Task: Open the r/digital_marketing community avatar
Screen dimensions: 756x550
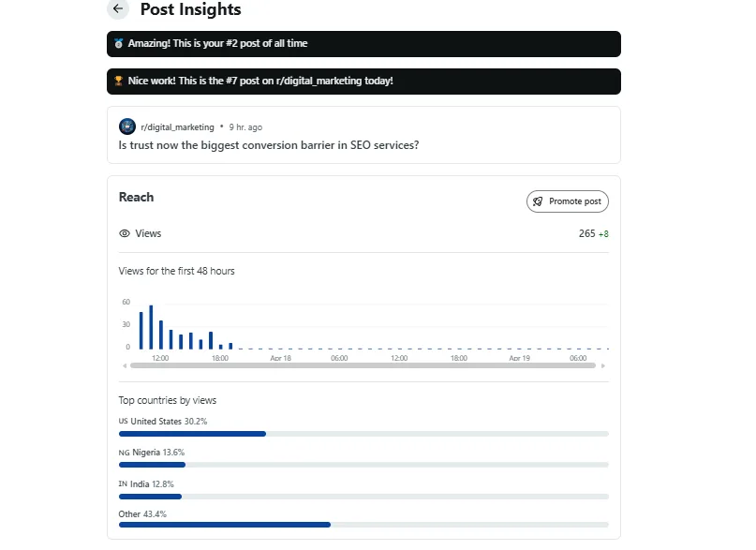Action: point(127,126)
